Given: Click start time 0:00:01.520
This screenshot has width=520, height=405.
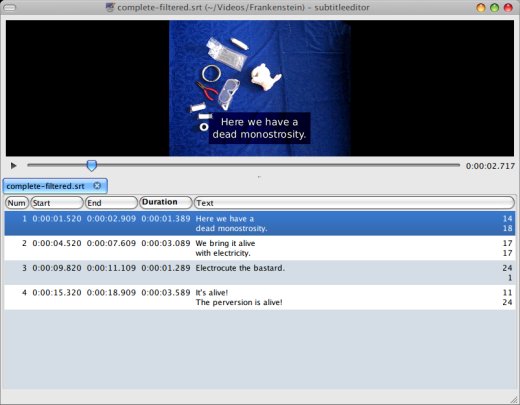Looking at the screenshot, I should click(57, 219).
